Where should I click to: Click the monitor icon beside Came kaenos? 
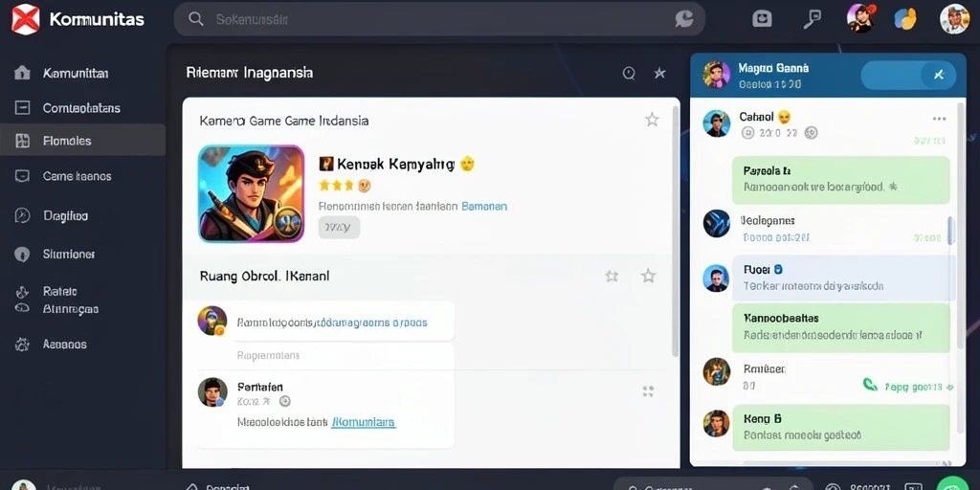[22, 176]
